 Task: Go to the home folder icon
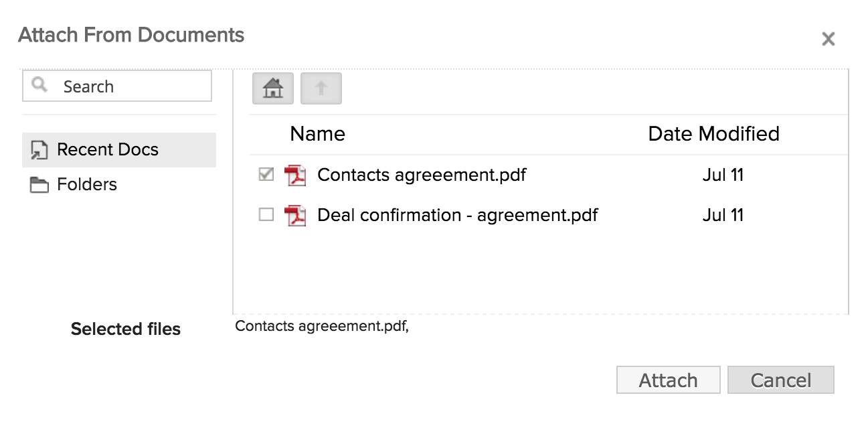click(x=273, y=88)
